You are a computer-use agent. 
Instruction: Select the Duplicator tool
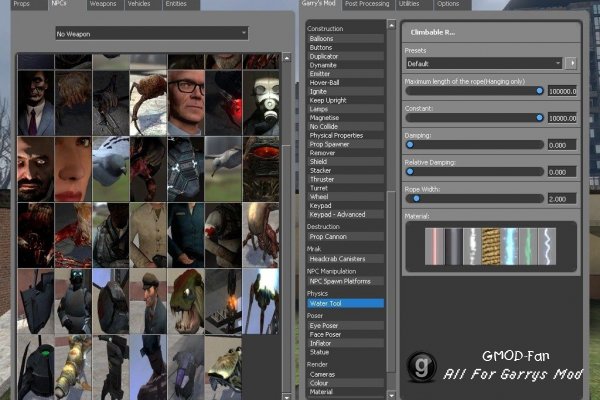pos(346,56)
